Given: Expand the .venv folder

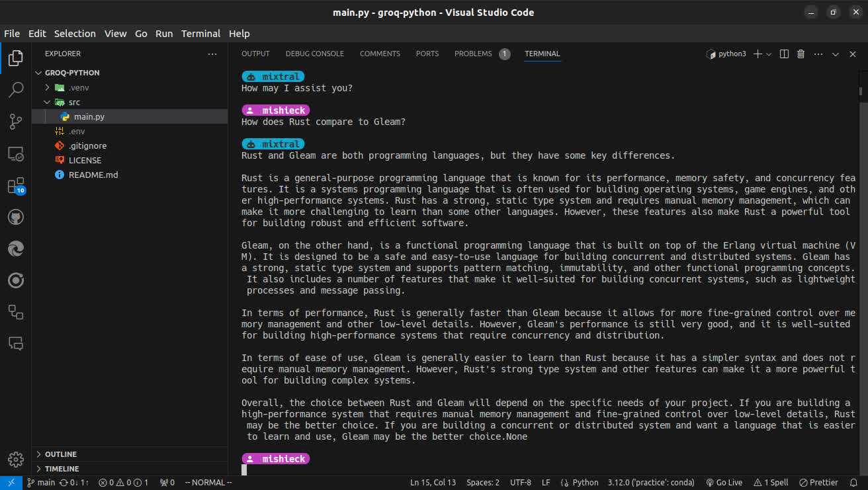Looking at the screenshot, I should pyautogui.click(x=78, y=87).
